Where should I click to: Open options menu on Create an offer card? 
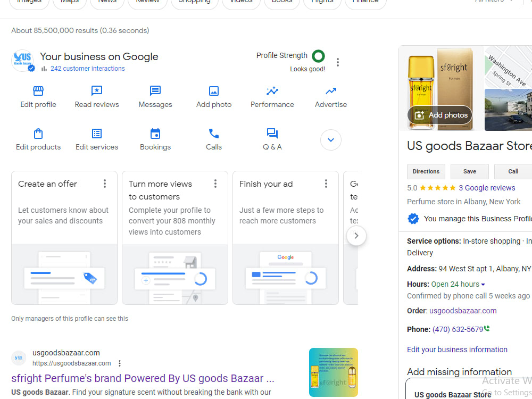click(104, 184)
